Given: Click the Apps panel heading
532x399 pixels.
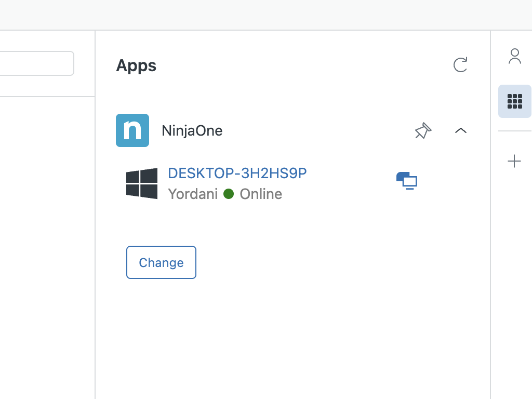Looking at the screenshot, I should 136,65.
